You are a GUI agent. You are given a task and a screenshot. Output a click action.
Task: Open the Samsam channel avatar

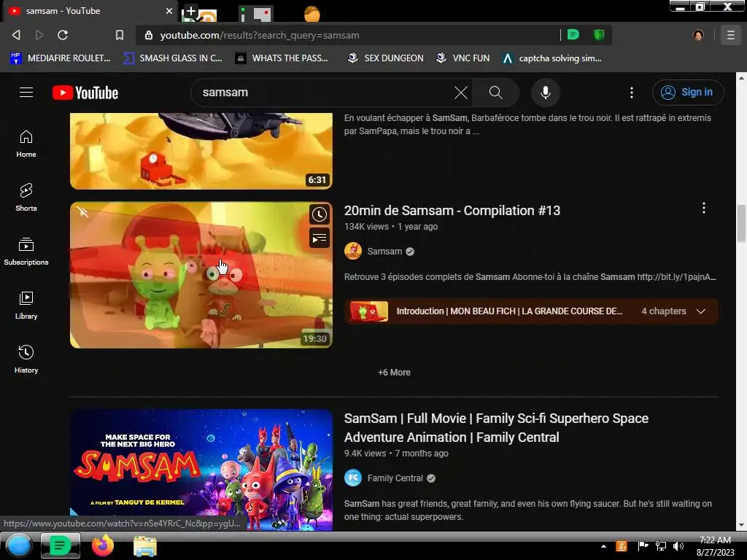(353, 251)
